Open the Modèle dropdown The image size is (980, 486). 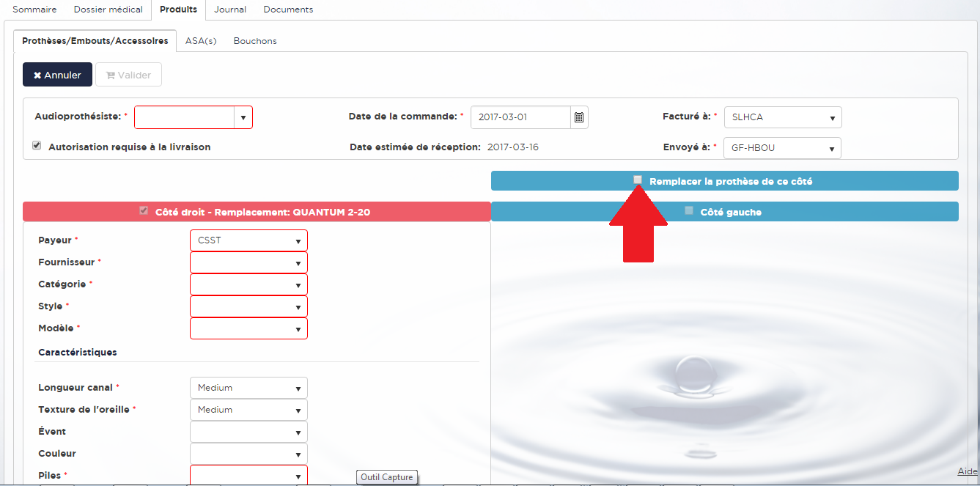click(x=248, y=328)
